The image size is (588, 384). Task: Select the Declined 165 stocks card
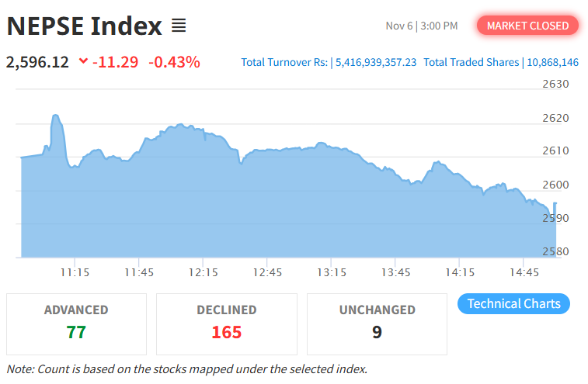(227, 323)
